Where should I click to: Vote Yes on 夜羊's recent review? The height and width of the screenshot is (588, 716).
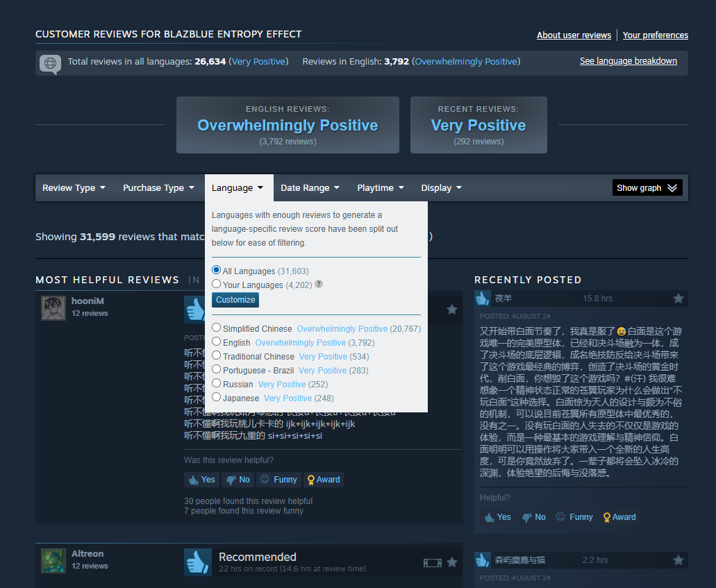(x=498, y=516)
